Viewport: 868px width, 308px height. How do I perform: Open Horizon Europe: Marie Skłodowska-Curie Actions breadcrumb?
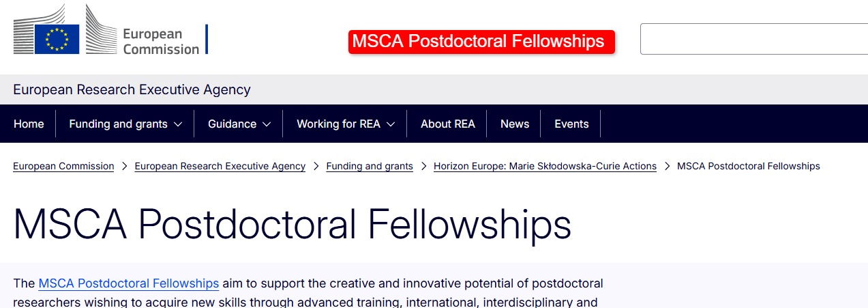(x=545, y=166)
